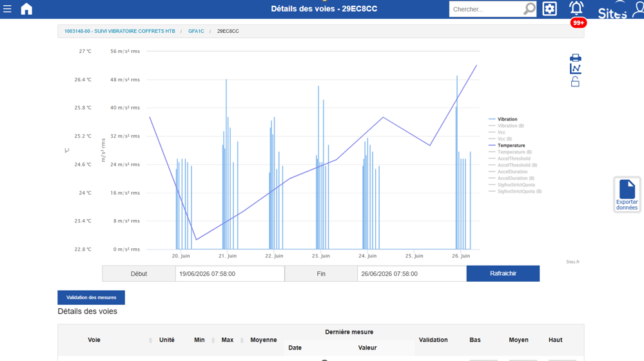
Task: Sort table by Max column arrows
Action: click(x=242, y=340)
